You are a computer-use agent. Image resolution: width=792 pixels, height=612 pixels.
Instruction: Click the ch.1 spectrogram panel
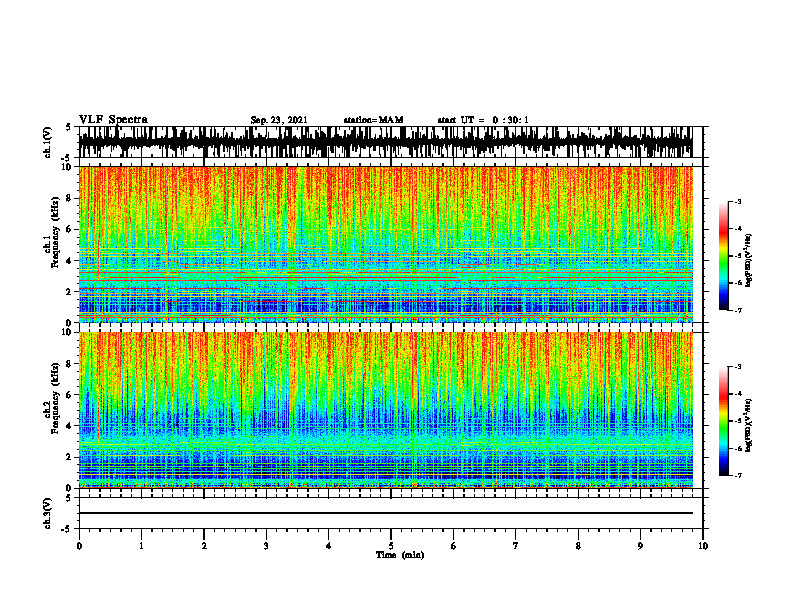385,244
